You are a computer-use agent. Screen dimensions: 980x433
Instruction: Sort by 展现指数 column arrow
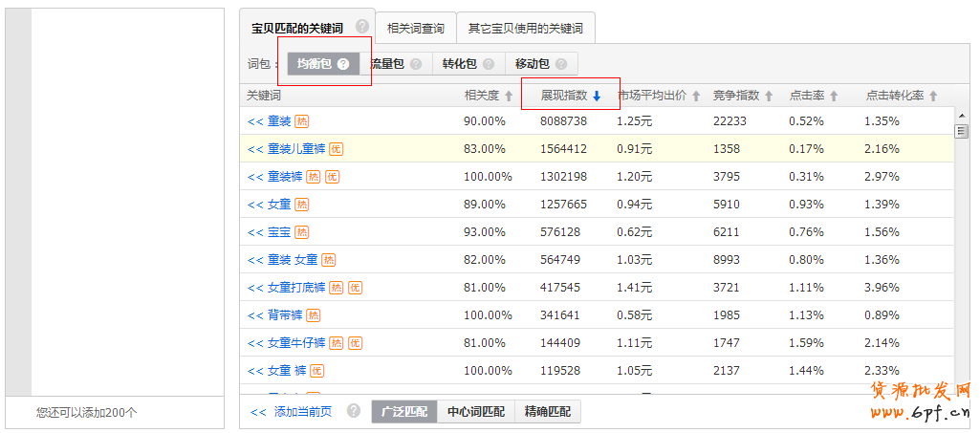[x=597, y=97]
